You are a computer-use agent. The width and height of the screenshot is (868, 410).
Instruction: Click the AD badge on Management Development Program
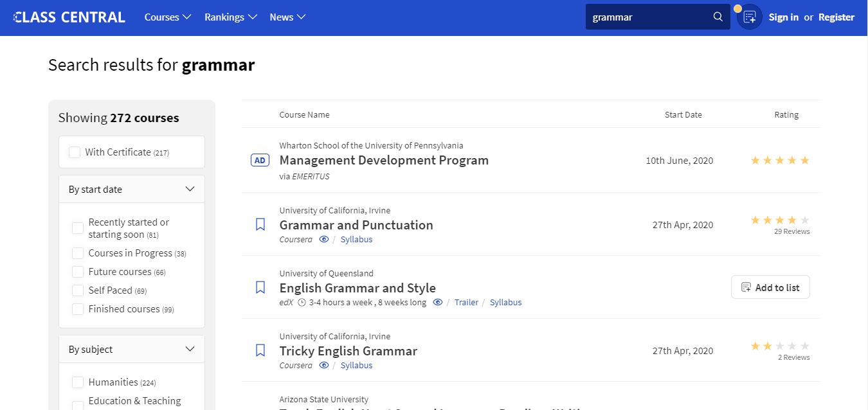(260, 161)
